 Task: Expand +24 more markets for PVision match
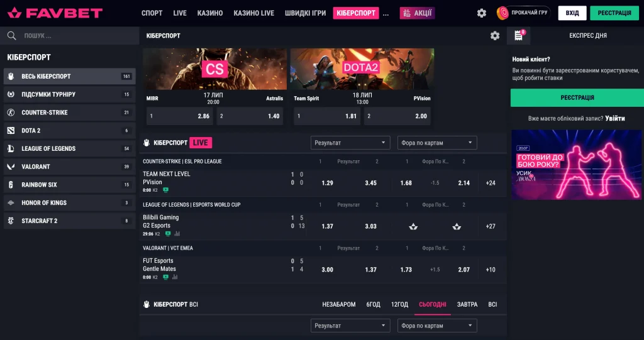pyautogui.click(x=491, y=183)
